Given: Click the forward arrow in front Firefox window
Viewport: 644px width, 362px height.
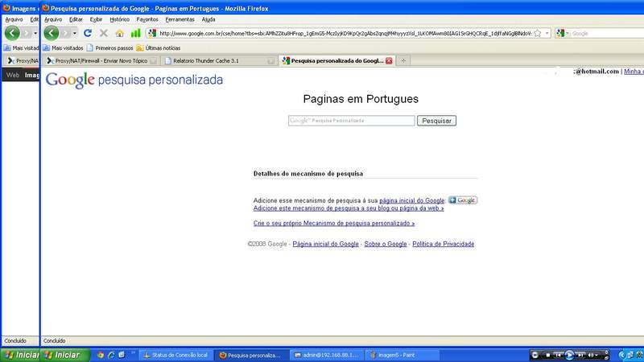Looking at the screenshot, I should [x=66, y=33].
